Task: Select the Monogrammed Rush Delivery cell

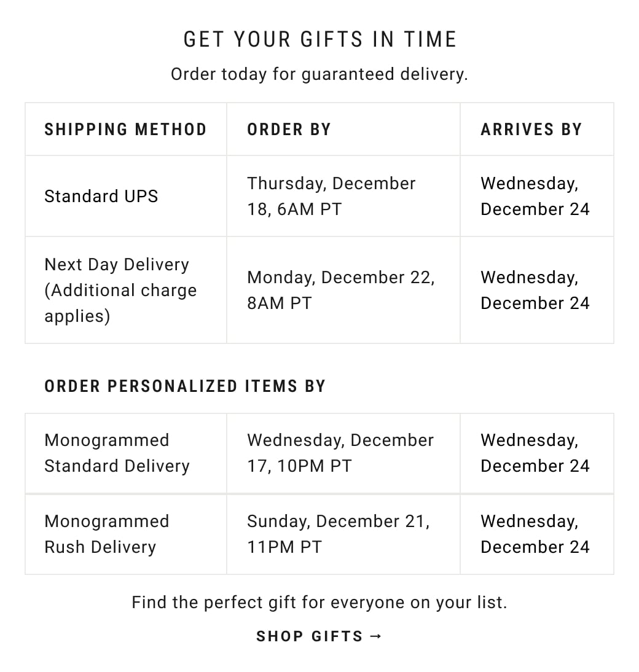Action: [x=106, y=534]
